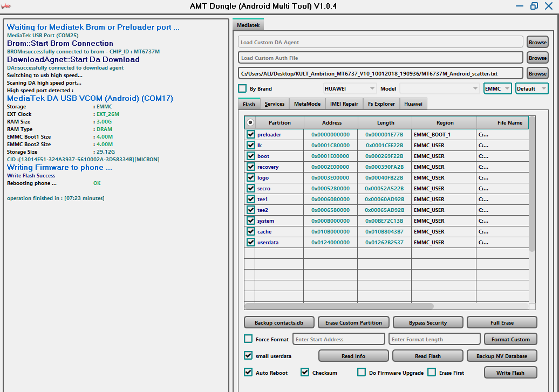Turn off Auto Reboot

248,372
